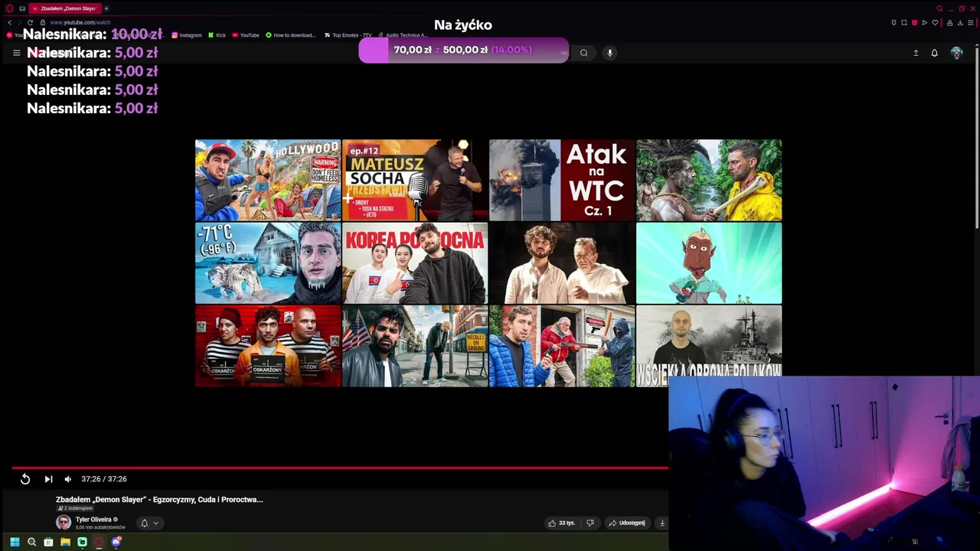The height and width of the screenshot is (551, 980).
Task: Reload the browser page
Action: (x=30, y=22)
